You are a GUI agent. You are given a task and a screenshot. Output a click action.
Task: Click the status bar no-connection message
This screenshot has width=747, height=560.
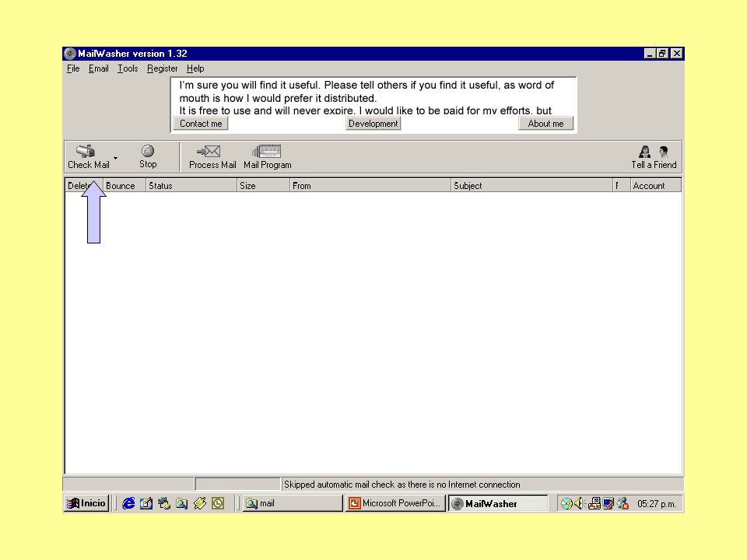coord(402,485)
